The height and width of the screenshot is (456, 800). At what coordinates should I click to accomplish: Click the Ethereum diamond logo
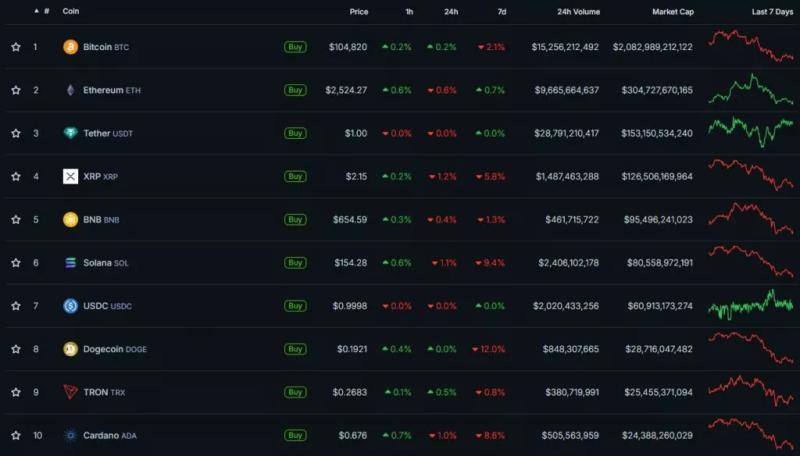coord(70,90)
